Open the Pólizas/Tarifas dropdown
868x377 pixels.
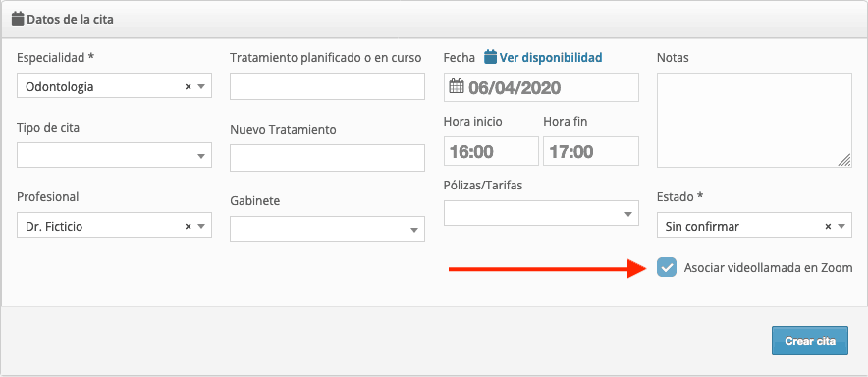[541, 213]
